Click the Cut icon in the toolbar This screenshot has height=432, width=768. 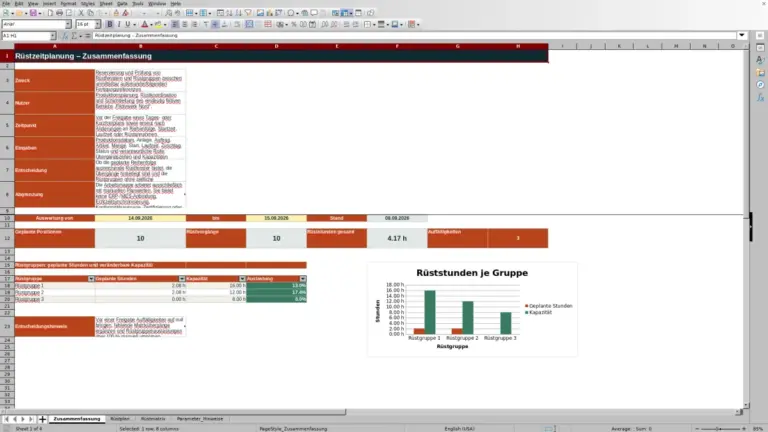click(81, 13)
